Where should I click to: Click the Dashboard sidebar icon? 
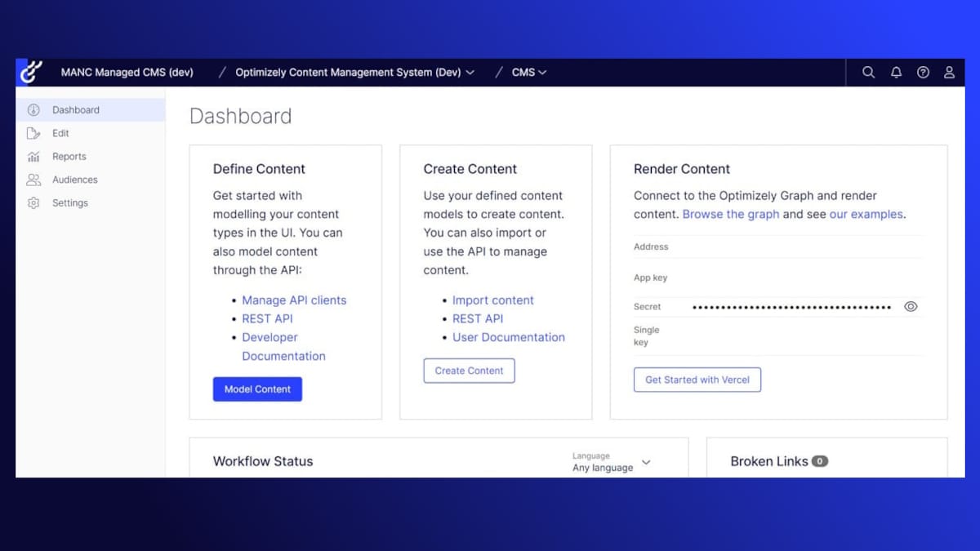click(x=33, y=110)
